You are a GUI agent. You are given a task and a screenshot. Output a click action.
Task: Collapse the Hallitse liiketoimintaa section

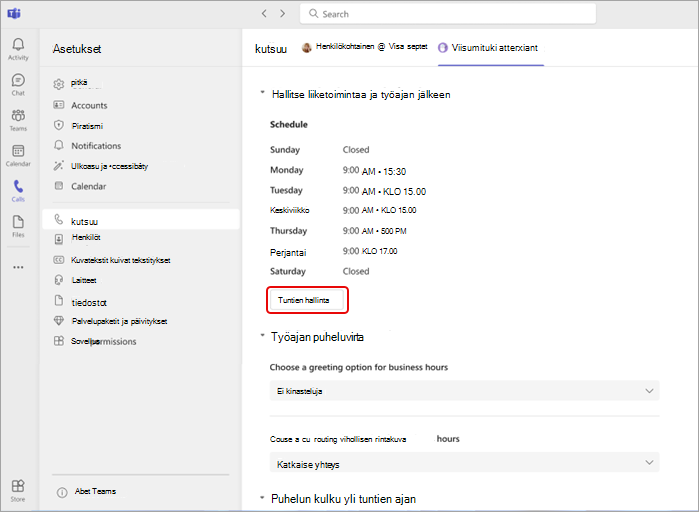pos(263,93)
